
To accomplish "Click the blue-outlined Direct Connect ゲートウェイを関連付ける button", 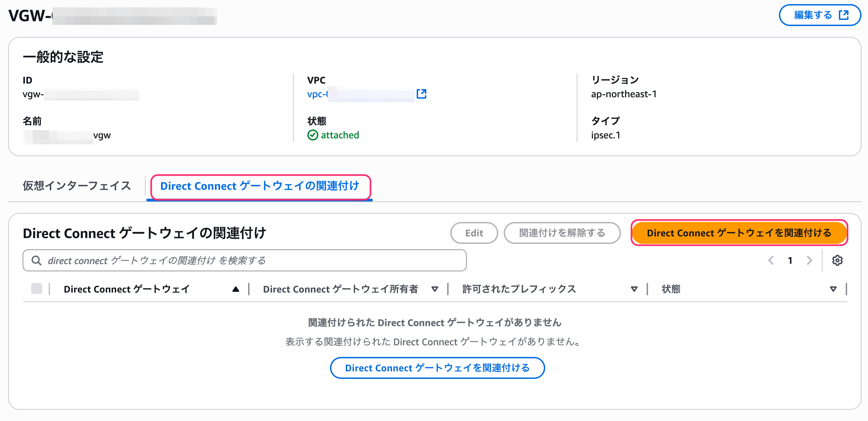I will coord(437,368).
